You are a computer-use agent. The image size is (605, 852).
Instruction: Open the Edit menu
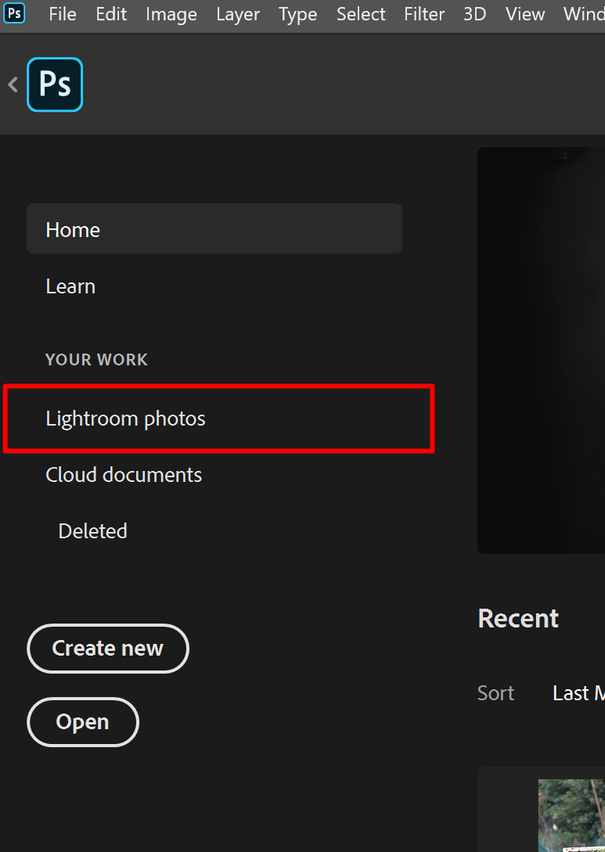(111, 14)
